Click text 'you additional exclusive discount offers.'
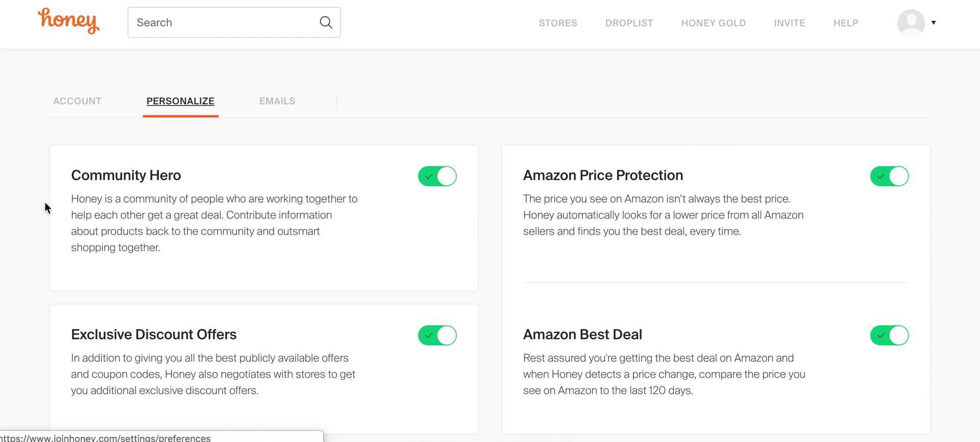The height and width of the screenshot is (442, 980). point(165,390)
